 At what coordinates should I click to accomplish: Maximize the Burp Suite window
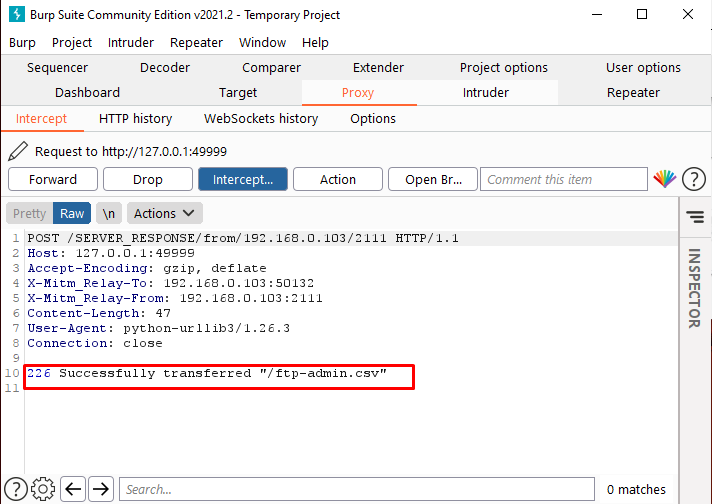[642, 14]
